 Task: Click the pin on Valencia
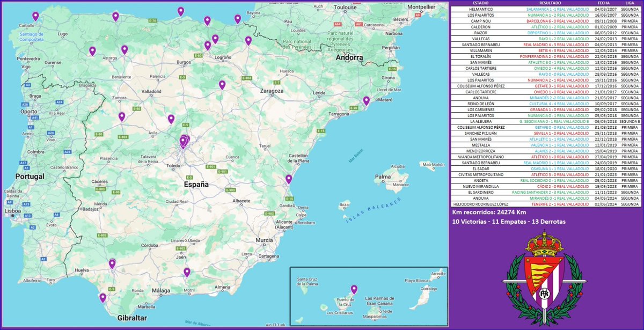pyautogui.click(x=289, y=179)
